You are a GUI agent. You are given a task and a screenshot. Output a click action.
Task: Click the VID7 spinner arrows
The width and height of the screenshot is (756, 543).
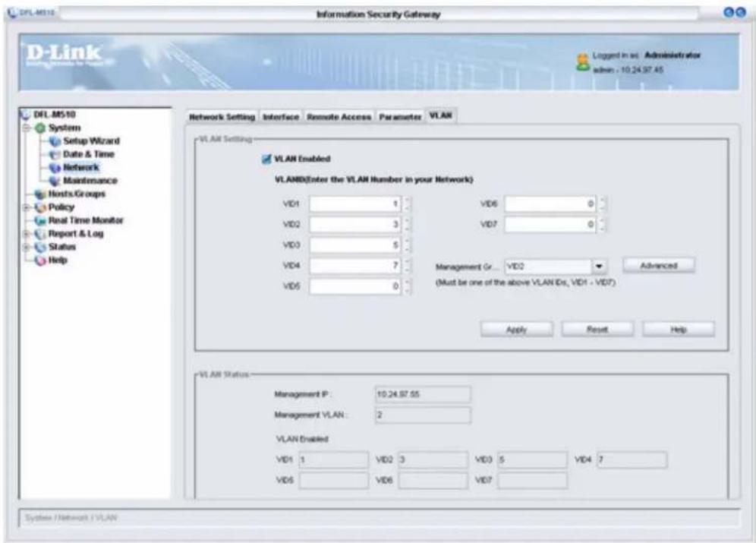point(602,225)
